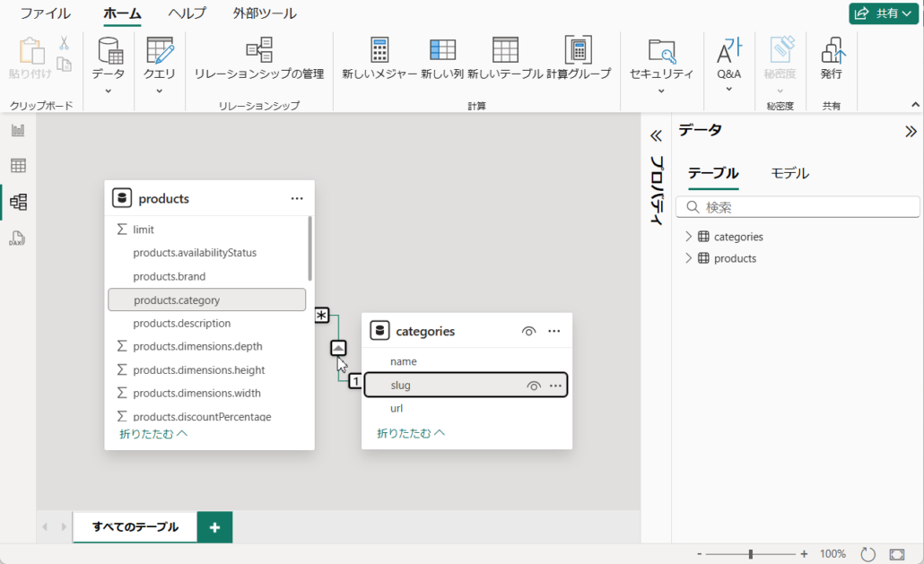Toggle visibility of the slug column
The height and width of the screenshot is (564, 924).
pos(534,386)
